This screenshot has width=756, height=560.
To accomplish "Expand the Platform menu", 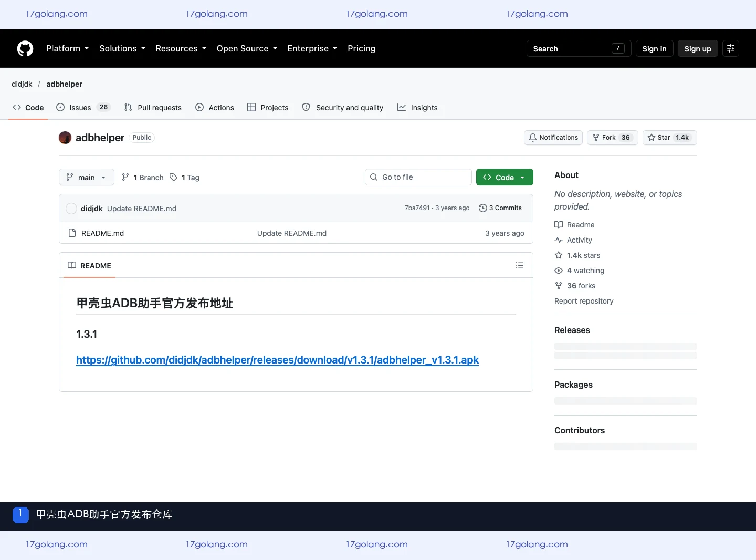I will [67, 48].
